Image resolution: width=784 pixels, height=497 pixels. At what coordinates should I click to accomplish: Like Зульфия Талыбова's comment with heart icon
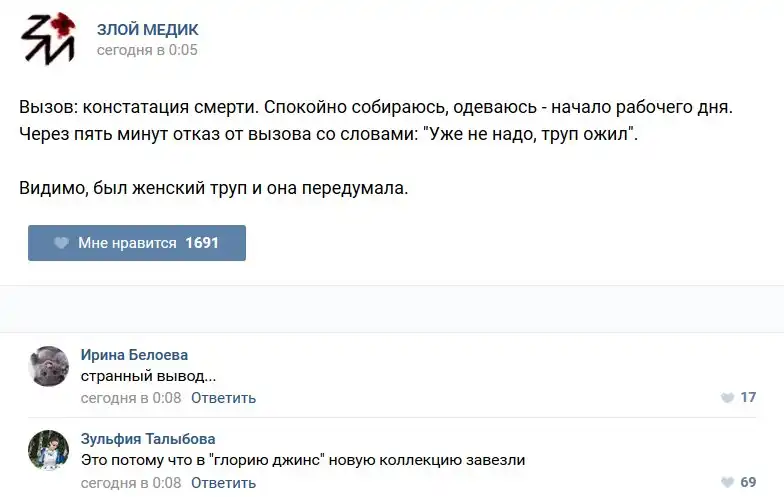click(x=727, y=483)
